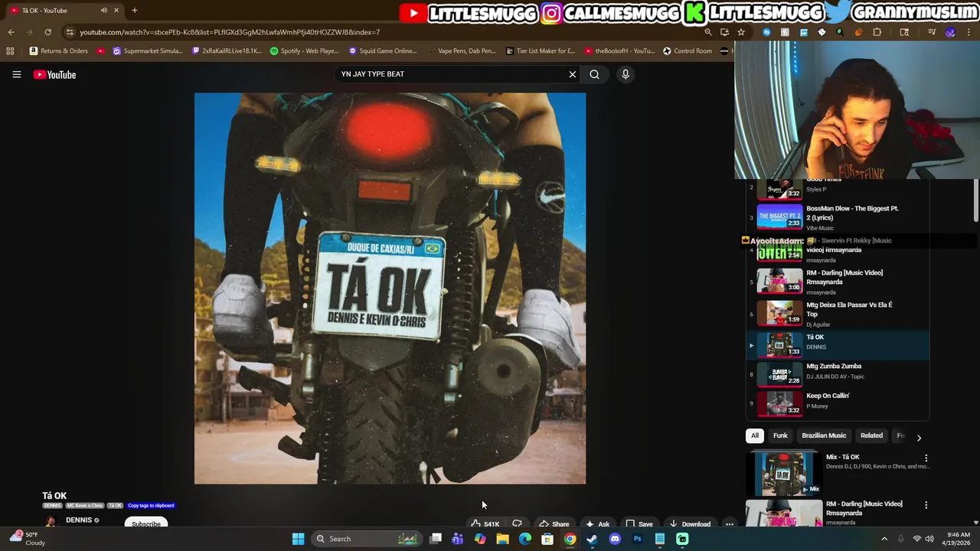The image size is (980, 551).
Task: Open the Tier List Maker bookmark
Action: (541, 51)
